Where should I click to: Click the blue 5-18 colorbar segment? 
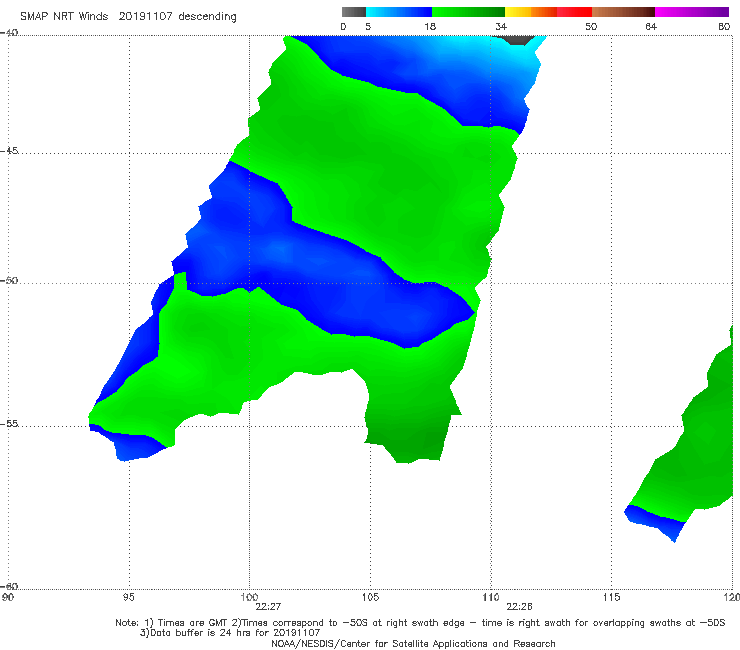click(399, 12)
